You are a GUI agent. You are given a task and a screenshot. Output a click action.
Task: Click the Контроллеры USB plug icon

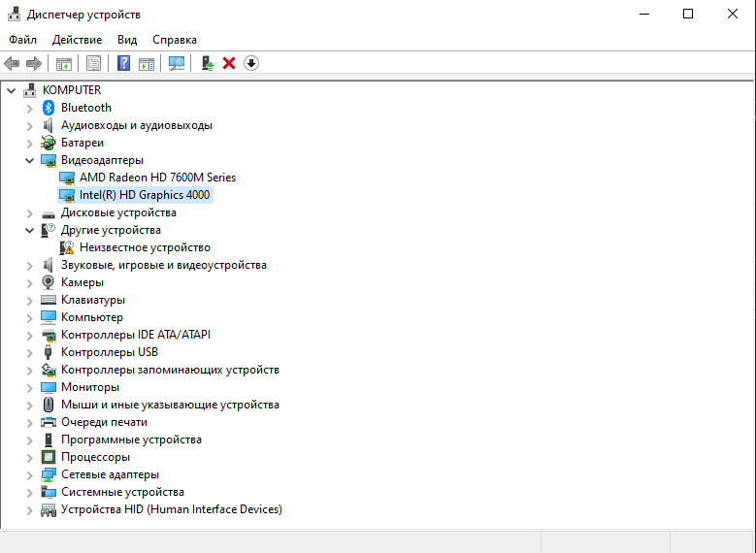(x=49, y=352)
